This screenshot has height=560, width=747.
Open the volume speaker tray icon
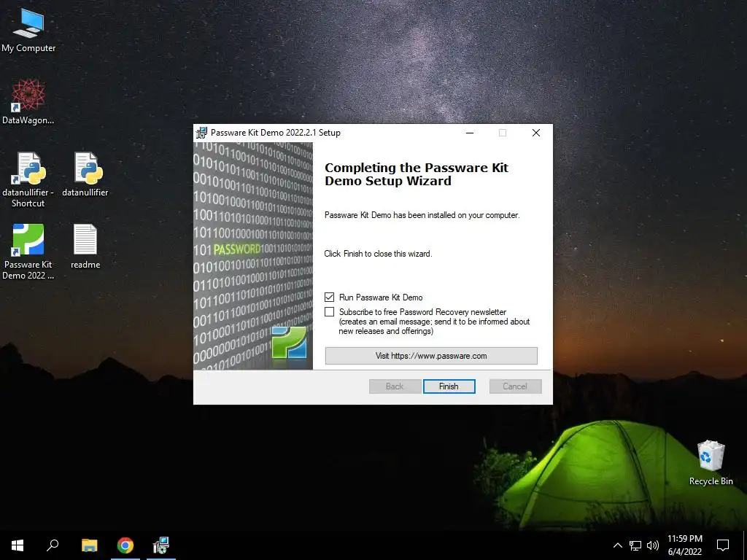click(653, 545)
